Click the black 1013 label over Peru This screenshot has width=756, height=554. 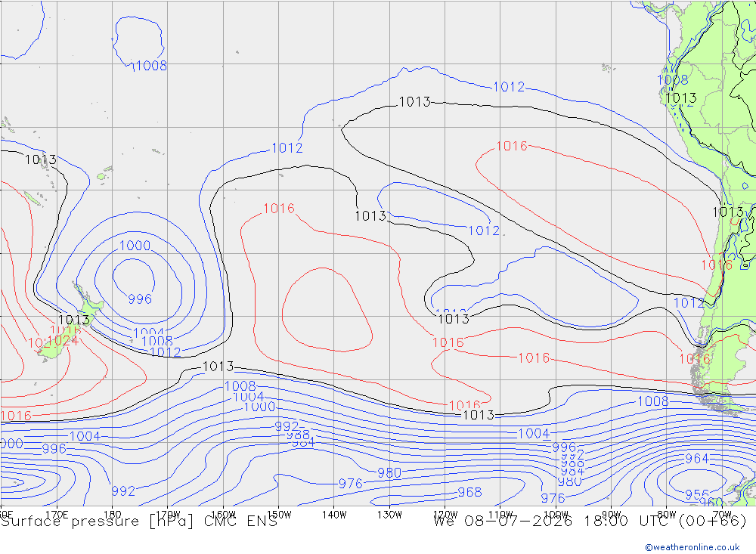tap(681, 98)
